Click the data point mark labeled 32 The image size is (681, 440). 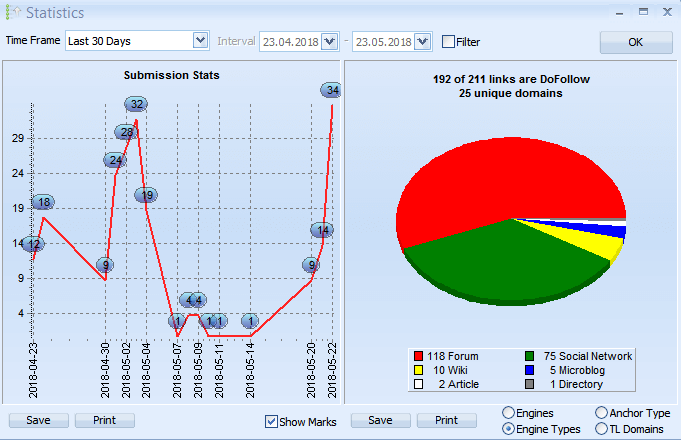137,104
